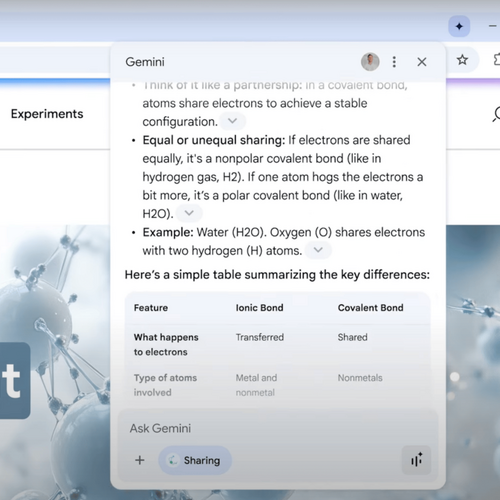Image resolution: width=500 pixels, height=500 pixels.
Task: Select the 'Shared' table cell
Action: tap(352, 337)
